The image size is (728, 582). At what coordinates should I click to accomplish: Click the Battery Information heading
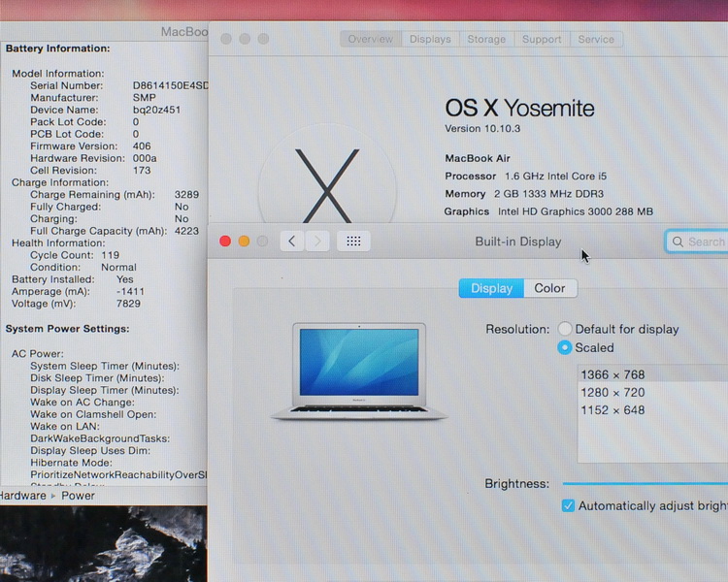[x=57, y=48]
